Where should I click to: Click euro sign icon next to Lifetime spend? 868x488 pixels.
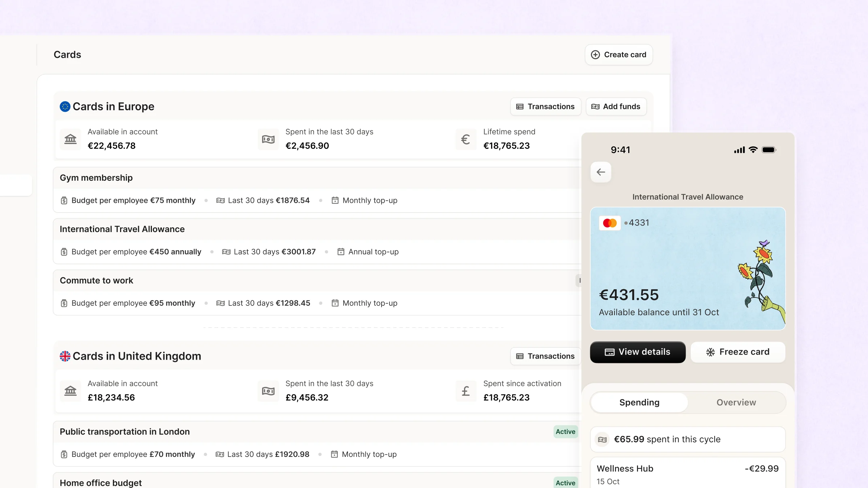point(466,139)
